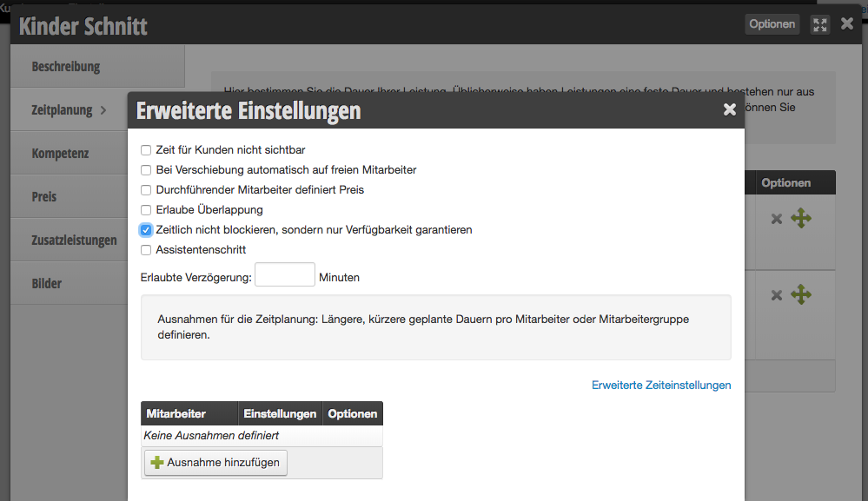Close the Erweiterte Einstellungen dialog

point(730,109)
